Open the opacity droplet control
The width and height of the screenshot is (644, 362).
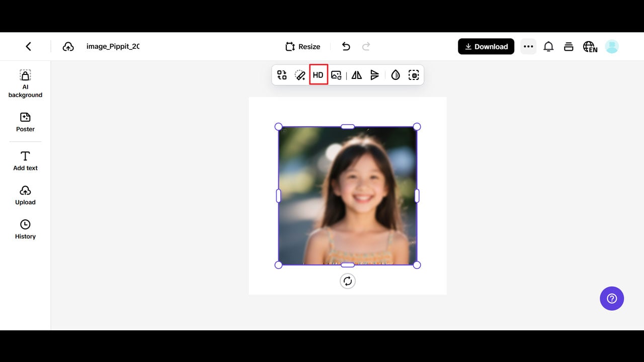click(395, 74)
